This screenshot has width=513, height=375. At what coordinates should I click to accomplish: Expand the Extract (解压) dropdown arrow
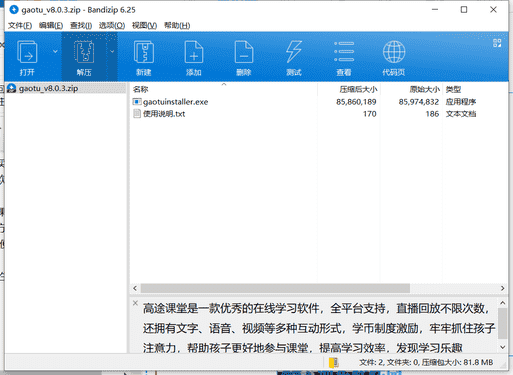(112, 52)
